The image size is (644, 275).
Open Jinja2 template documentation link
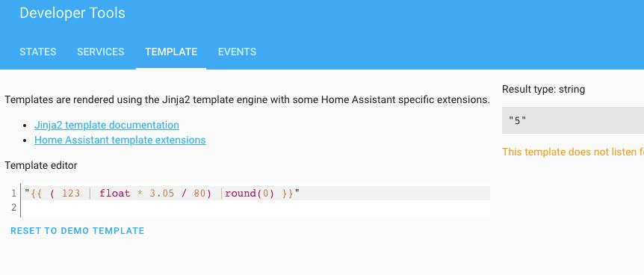[107, 125]
